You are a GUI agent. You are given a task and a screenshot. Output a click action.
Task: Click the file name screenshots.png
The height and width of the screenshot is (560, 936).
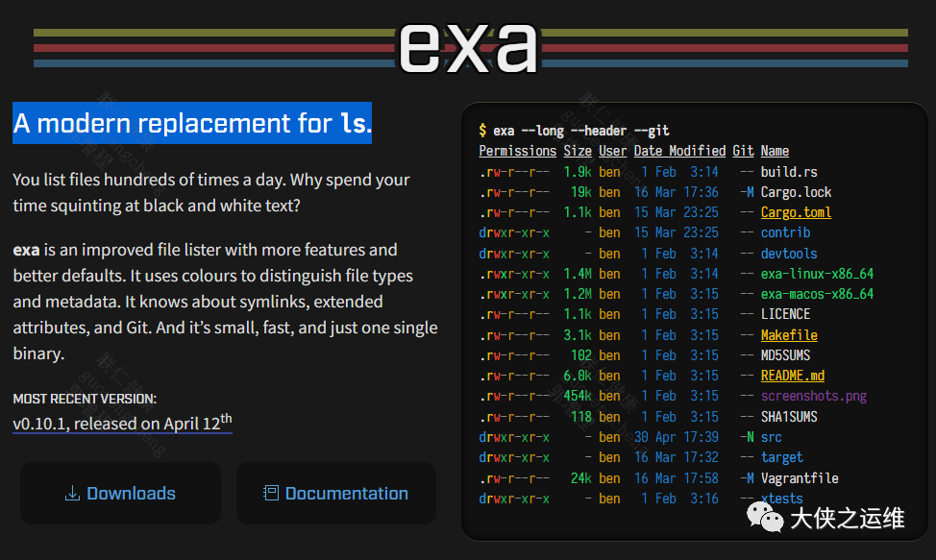coord(814,396)
